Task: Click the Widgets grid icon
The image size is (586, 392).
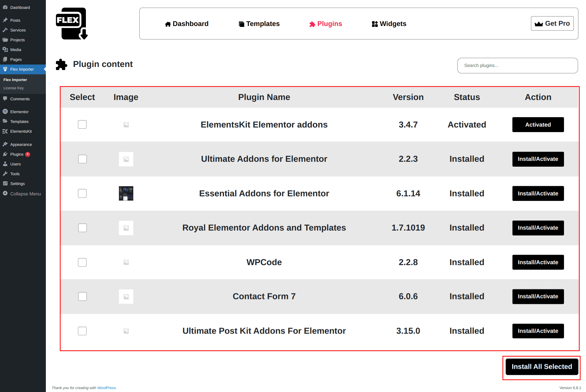Action: (375, 24)
